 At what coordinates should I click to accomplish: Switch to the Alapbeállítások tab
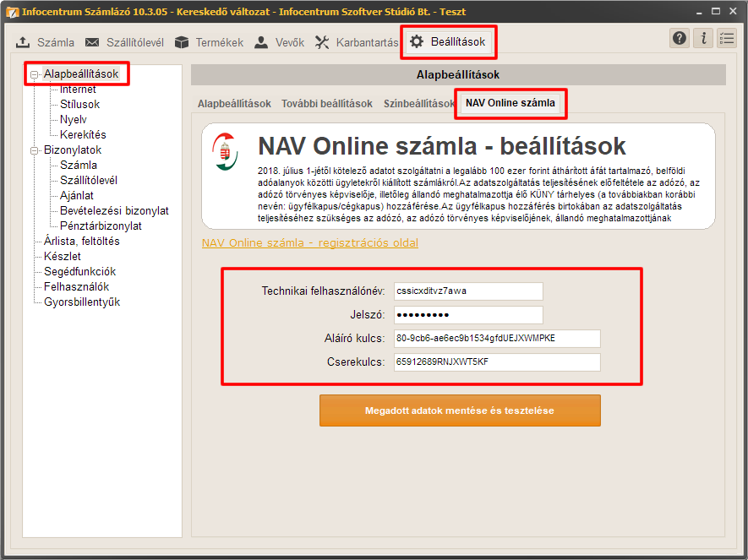tap(234, 103)
